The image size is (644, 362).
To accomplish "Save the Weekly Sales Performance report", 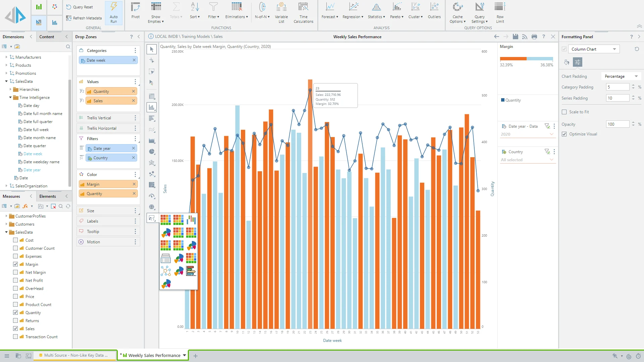I will tap(515, 37).
